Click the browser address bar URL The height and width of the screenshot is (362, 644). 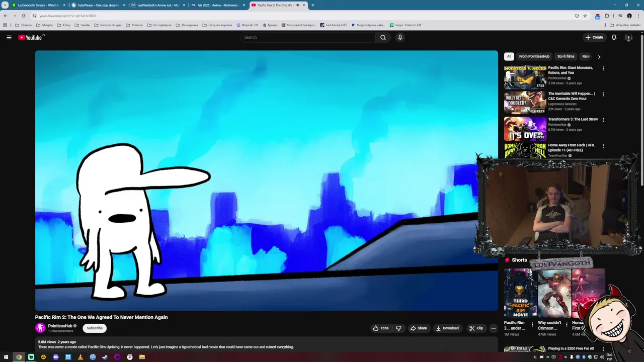(x=67, y=16)
